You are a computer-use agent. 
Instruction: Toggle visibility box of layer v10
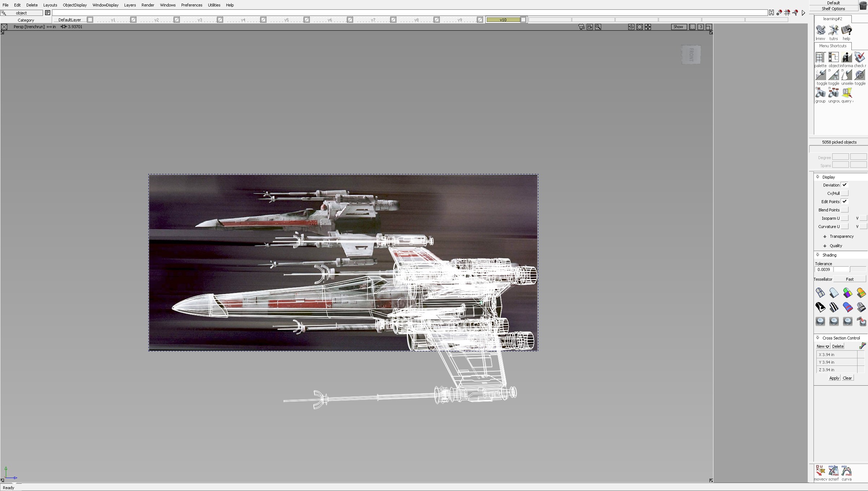pos(523,20)
